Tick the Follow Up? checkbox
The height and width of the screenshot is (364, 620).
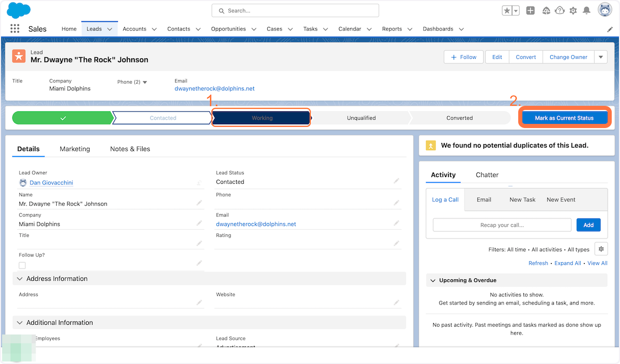pos(22,265)
